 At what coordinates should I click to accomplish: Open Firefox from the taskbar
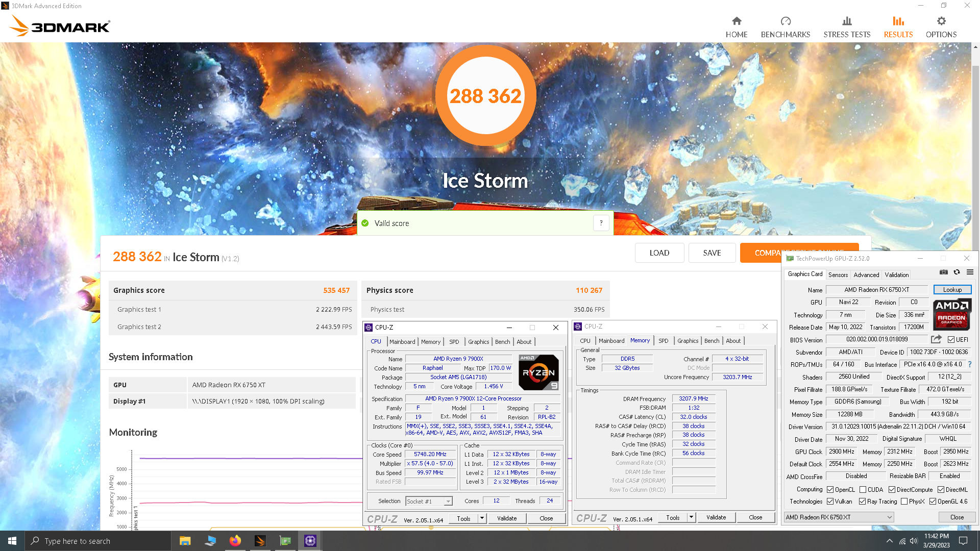point(235,541)
